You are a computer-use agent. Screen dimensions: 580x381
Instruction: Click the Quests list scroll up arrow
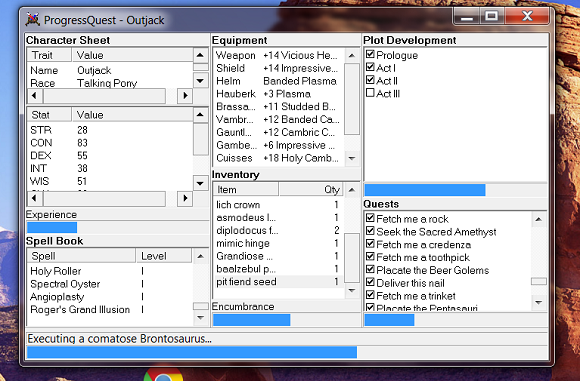point(539,219)
